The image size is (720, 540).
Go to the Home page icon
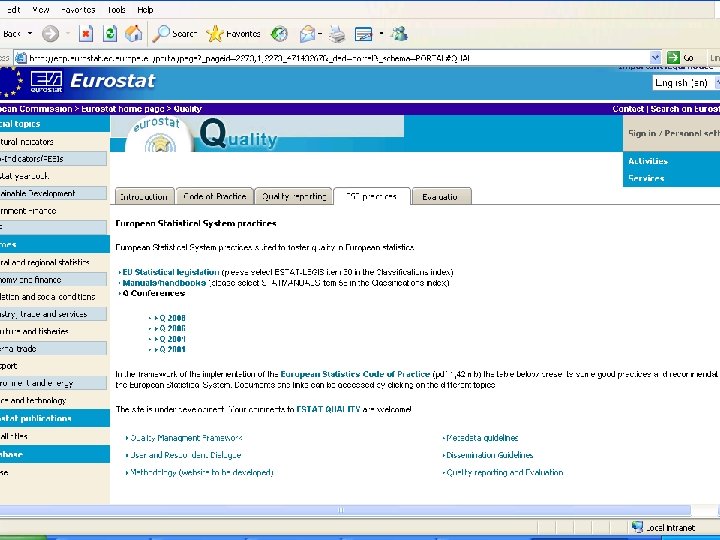pos(134,34)
